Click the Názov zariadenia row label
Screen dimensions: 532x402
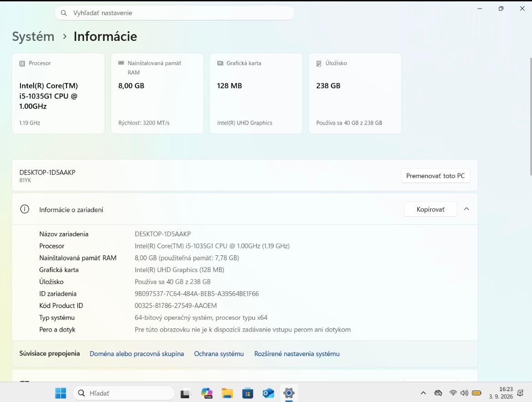point(64,234)
